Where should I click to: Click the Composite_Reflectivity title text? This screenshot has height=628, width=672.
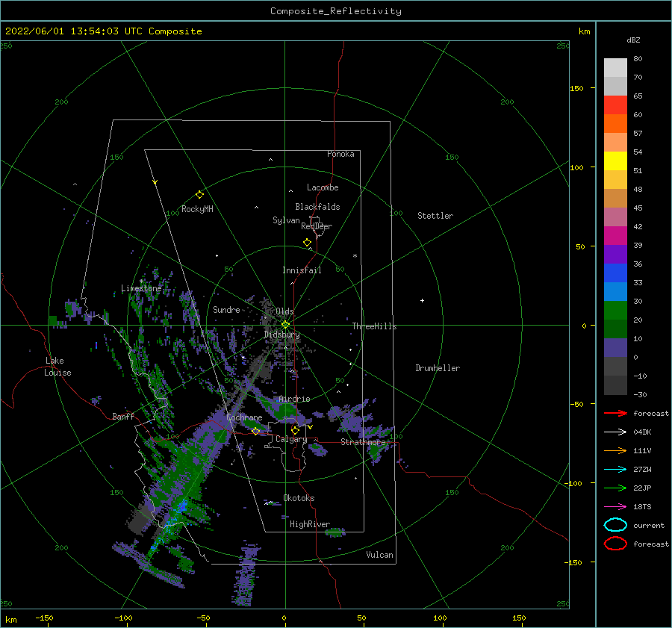click(x=335, y=11)
